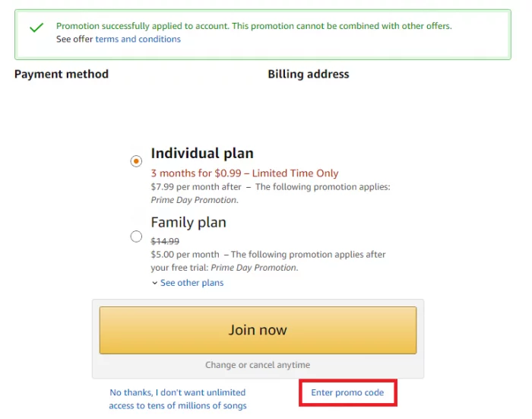
Task: Click the promotion successfully applied message
Action: pyautogui.click(x=254, y=26)
